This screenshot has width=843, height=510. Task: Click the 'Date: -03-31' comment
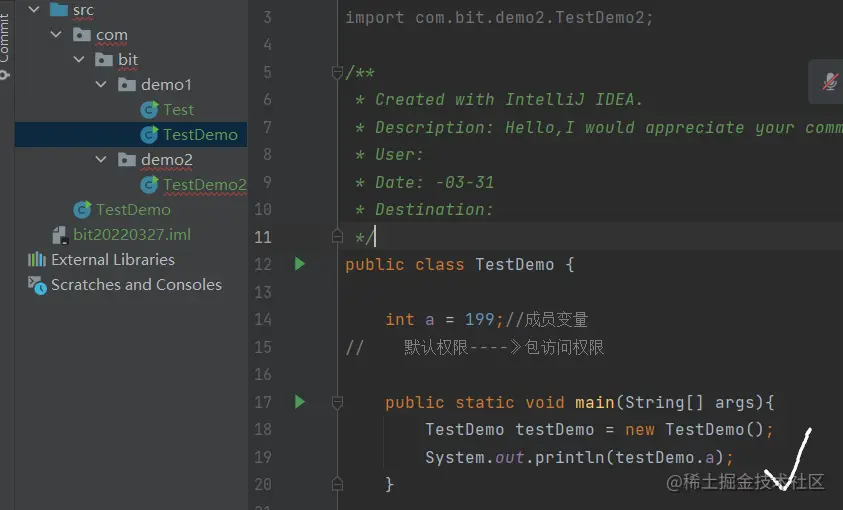[424, 182]
